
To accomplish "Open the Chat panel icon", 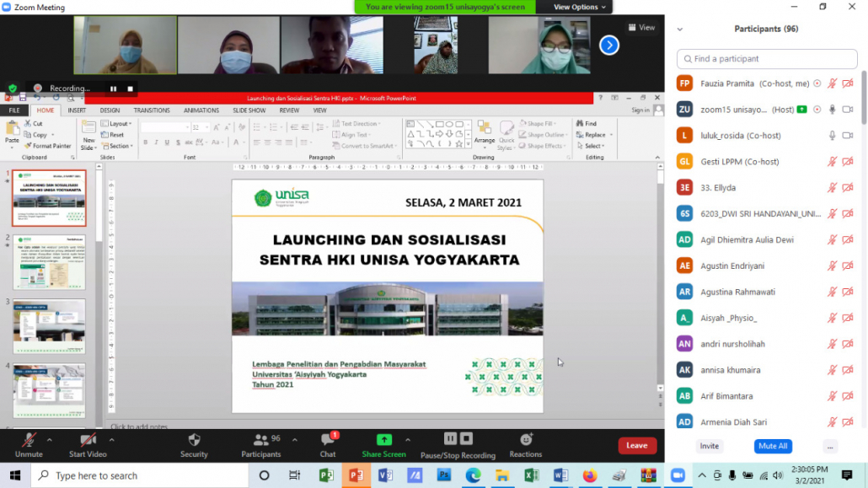I will pos(328,440).
